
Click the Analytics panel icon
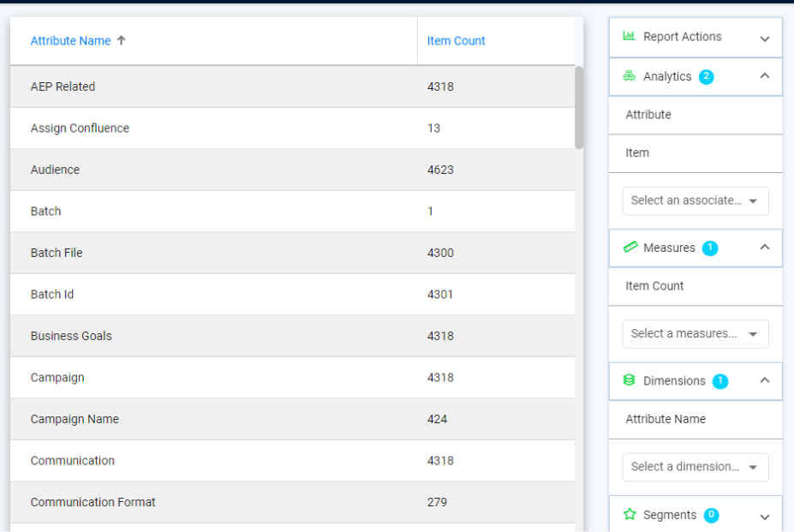point(629,76)
